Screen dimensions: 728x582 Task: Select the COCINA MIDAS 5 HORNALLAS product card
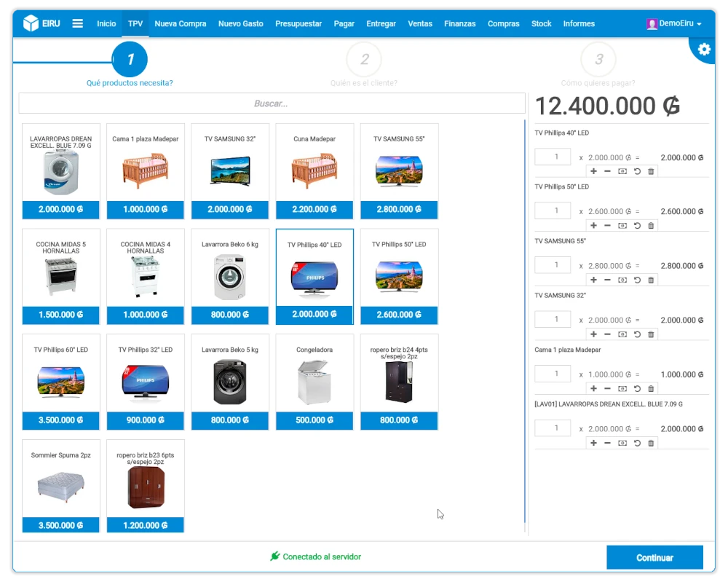point(61,276)
